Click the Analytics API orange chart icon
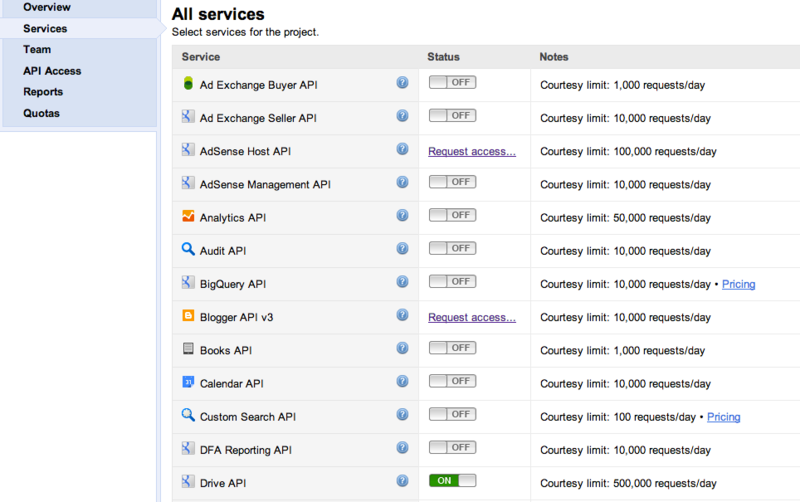This screenshot has height=502, width=800. [x=187, y=216]
